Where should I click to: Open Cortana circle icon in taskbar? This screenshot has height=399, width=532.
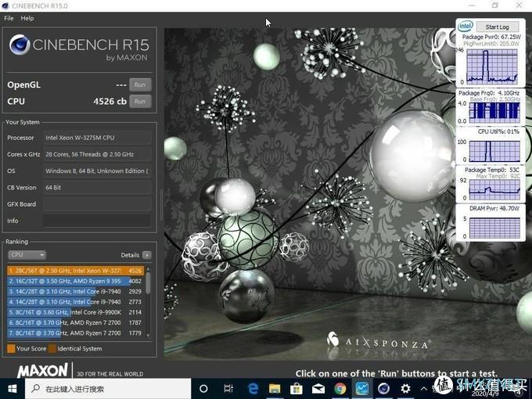(203, 389)
